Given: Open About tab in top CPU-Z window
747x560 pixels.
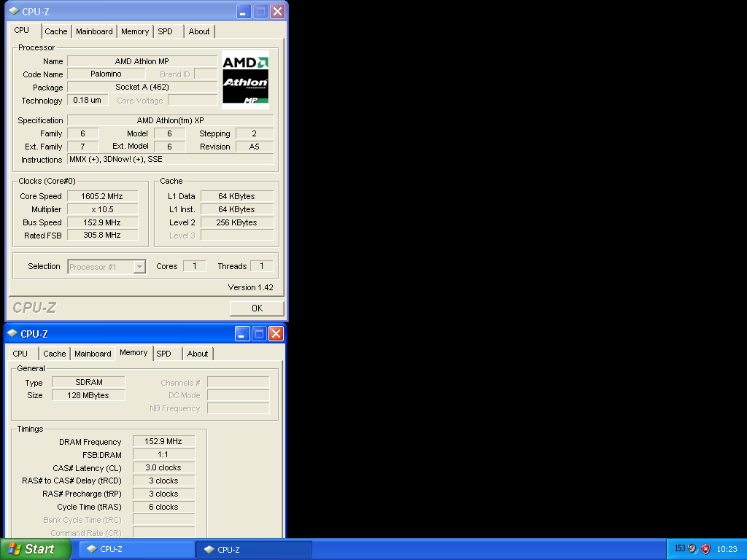Looking at the screenshot, I should 199,31.
